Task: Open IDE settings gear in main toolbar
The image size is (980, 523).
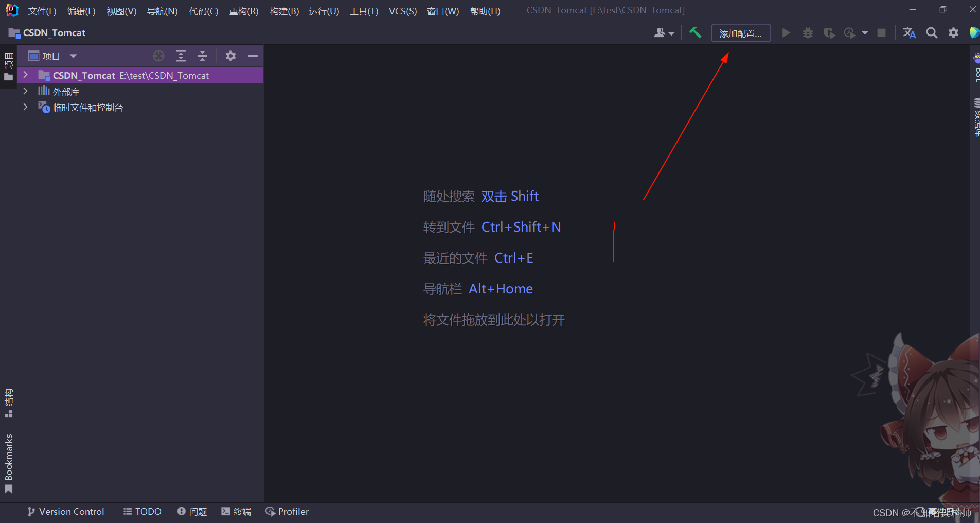Action: [953, 32]
